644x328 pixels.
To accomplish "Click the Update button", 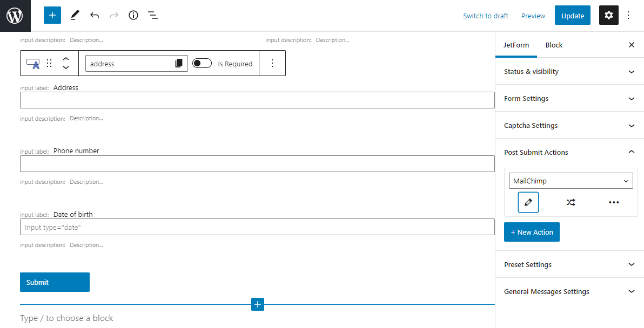I will coord(572,16).
